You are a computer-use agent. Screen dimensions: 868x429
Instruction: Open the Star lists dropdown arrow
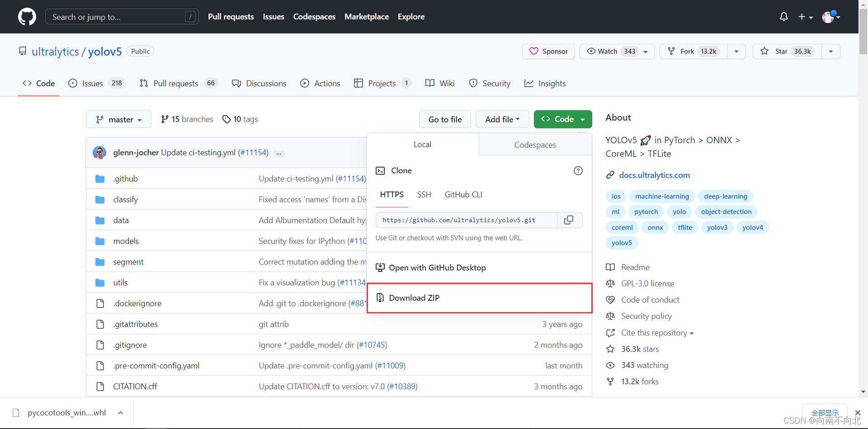tap(831, 51)
